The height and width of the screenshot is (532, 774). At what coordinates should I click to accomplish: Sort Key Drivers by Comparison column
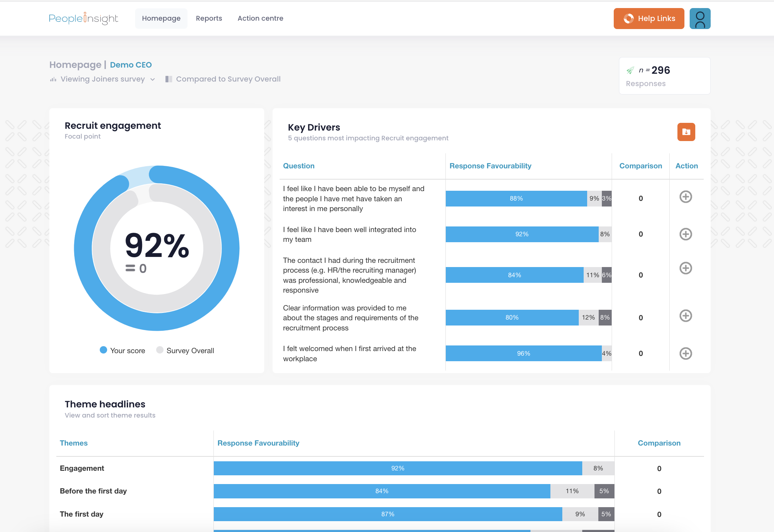pos(641,166)
